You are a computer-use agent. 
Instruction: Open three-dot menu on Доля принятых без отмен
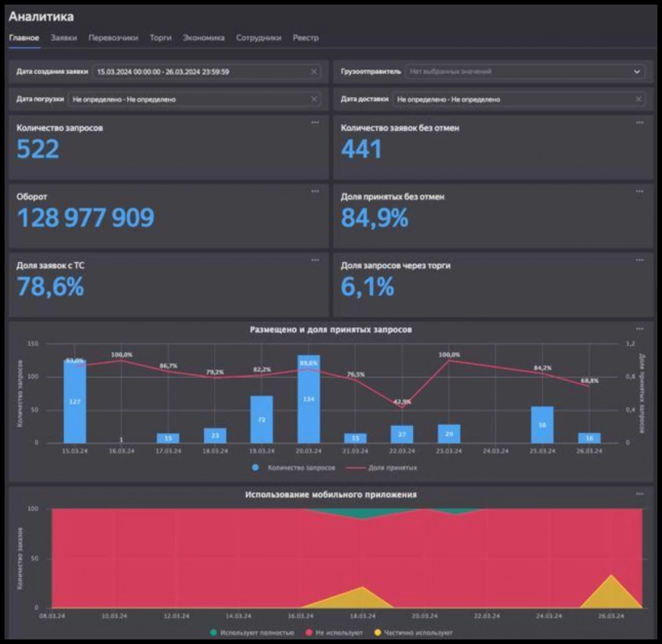click(640, 192)
